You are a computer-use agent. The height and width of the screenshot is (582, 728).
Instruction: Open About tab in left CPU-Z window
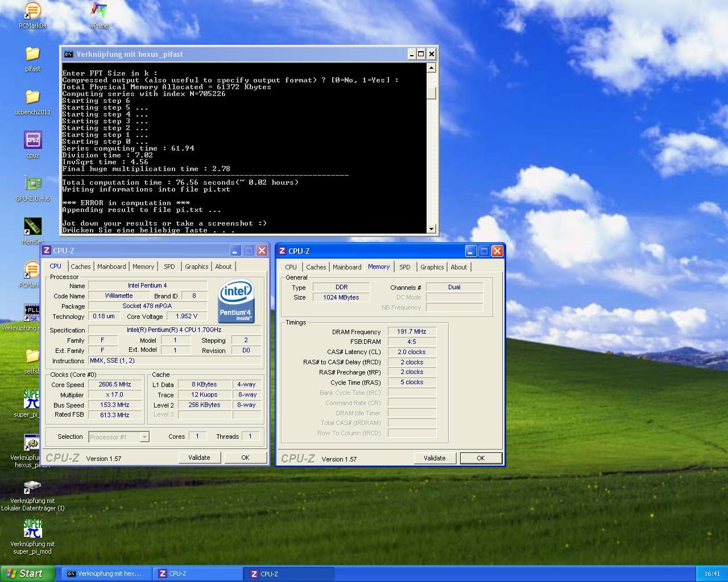pos(224,267)
